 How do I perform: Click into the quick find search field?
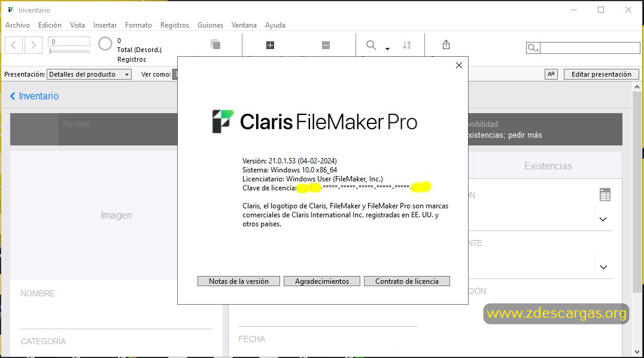[x=590, y=48]
